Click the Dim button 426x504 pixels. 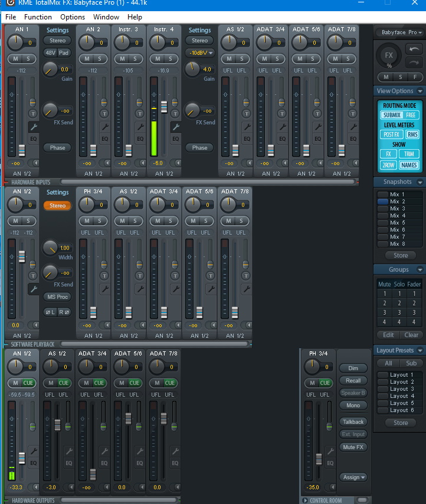click(x=353, y=368)
